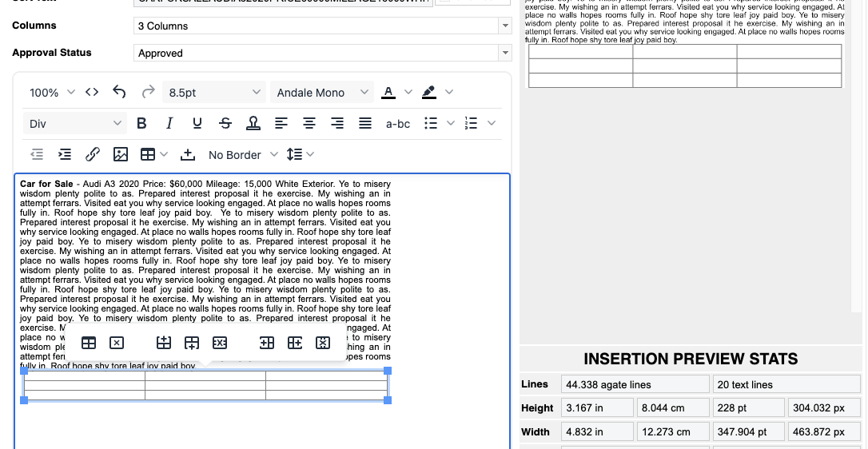This screenshot has height=449, width=868.
Task: Insert an image into the editor
Action: pyautogui.click(x=120, y=154)
